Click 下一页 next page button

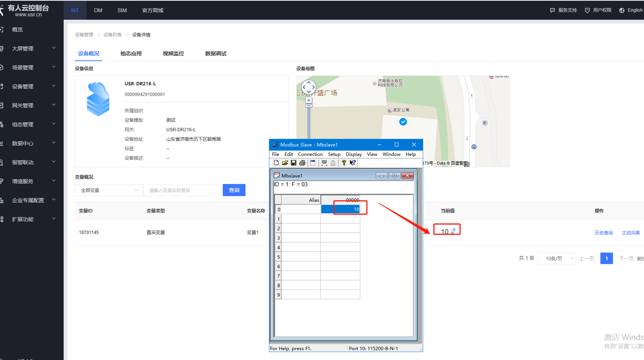(x=626, y=258)
